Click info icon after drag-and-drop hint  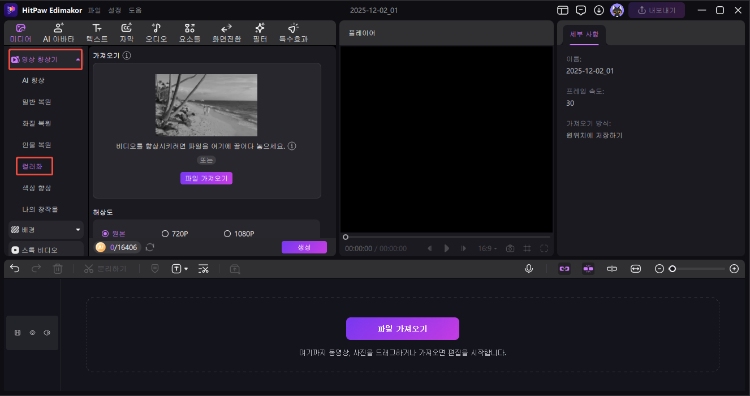click(292, 146)
